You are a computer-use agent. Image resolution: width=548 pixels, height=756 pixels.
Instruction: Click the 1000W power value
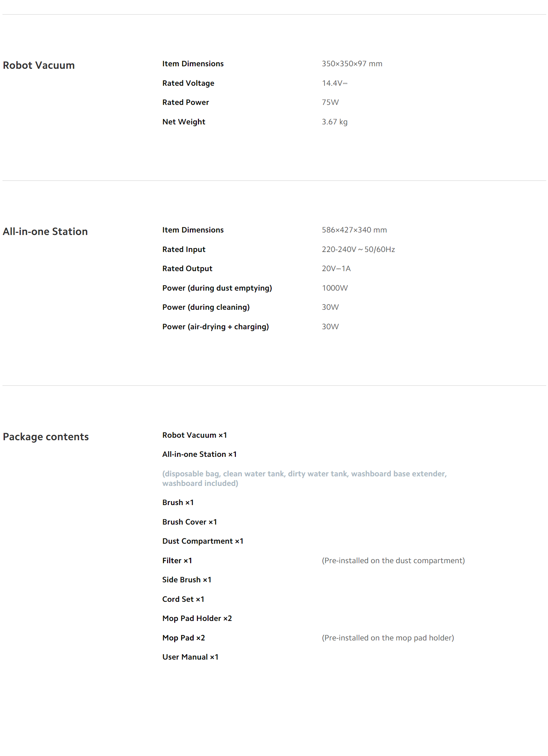pyautogui.click(x=334, y=288)
